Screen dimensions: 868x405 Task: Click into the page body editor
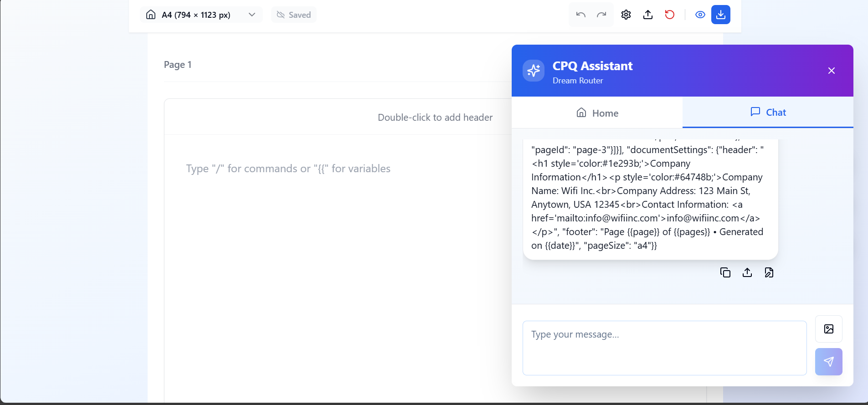(x=288, y=169)
